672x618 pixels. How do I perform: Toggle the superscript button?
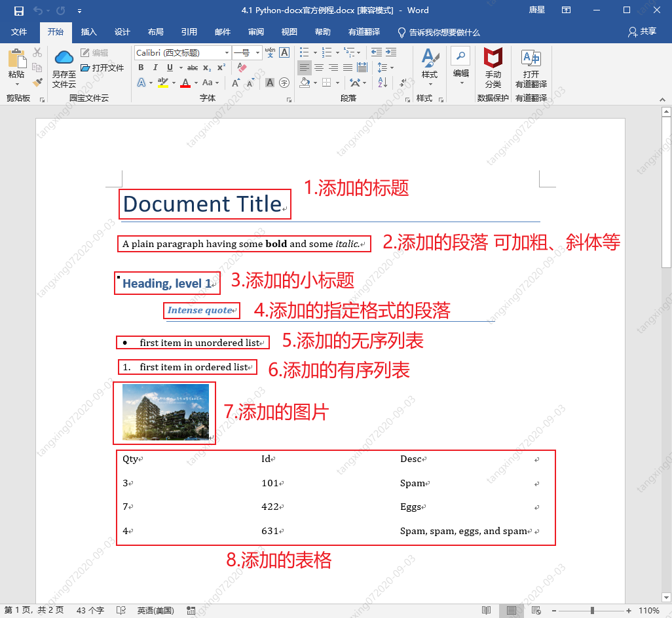(x=221, y=68)
